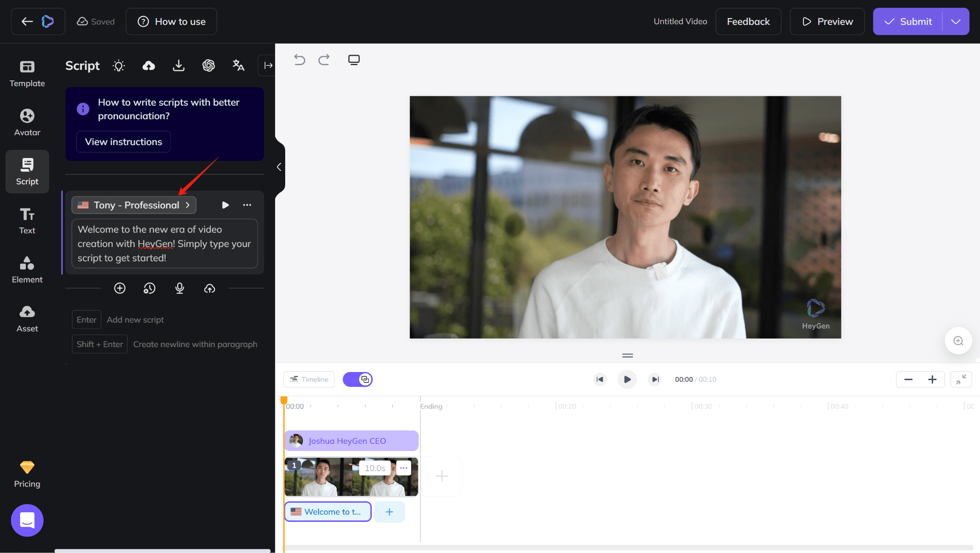Zoom in the timeline with the plus control
The height and width of the screenshot is (553, 980).
(932, 379)
